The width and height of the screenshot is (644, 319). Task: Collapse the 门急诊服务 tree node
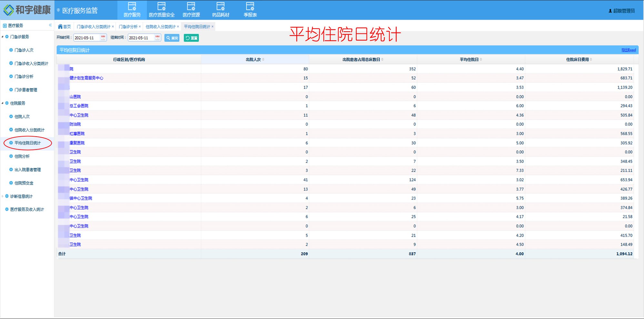coord(3,37)
